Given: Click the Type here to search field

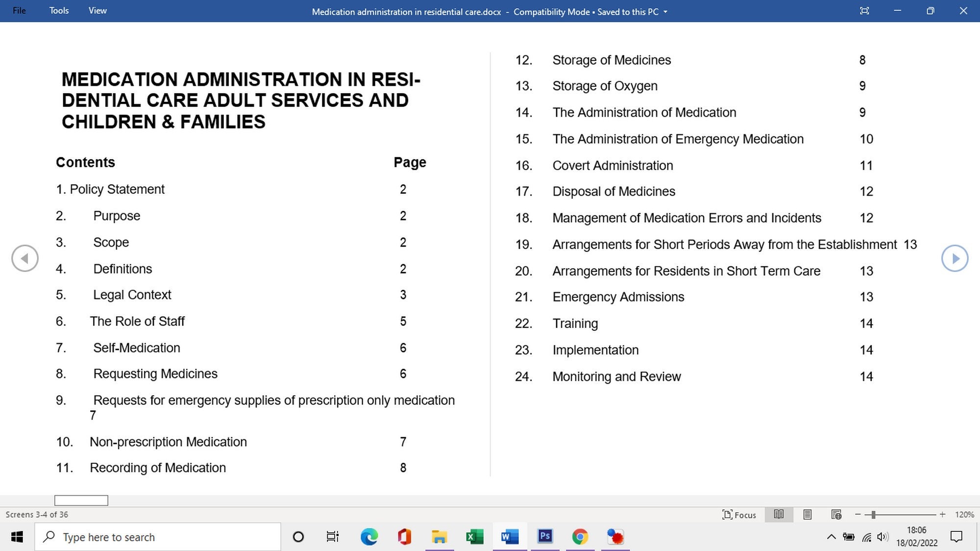Looking at the screenshot, I should [x=157, y=537].
